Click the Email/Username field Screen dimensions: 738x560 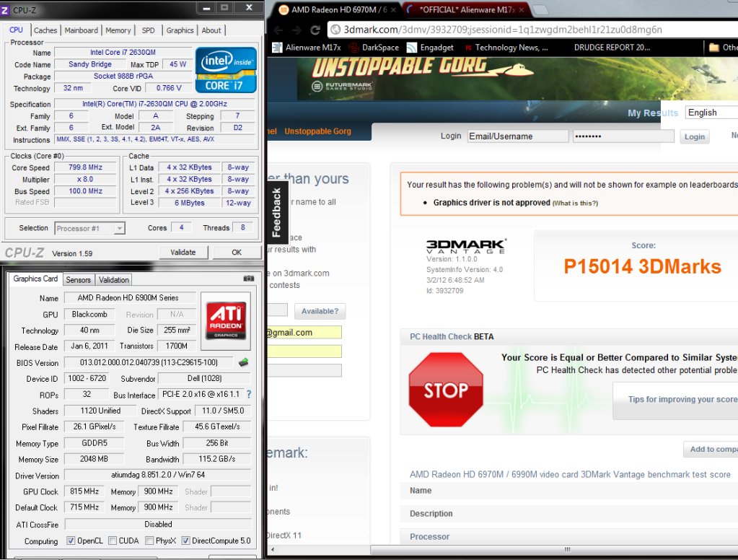(518, 136)
